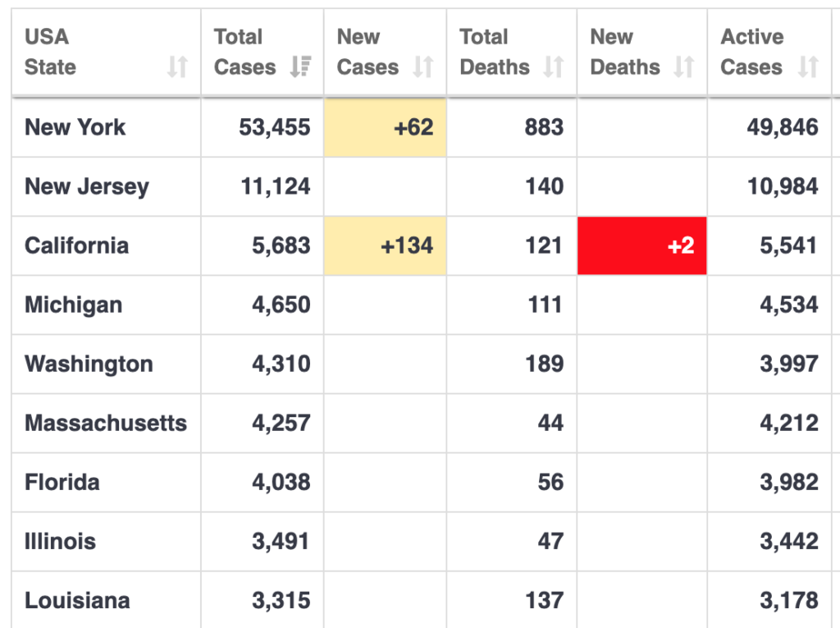
Task: Click Florida's total cases value 4,038
Action: point(281,482)
